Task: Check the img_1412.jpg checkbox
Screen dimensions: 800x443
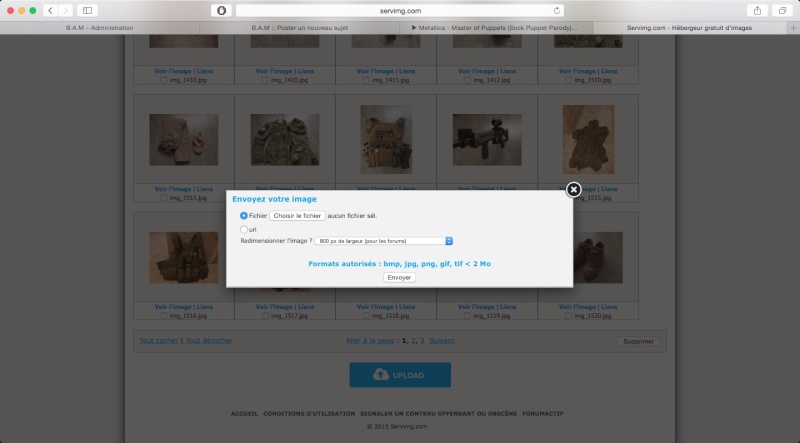Action: tap(467, 80)
